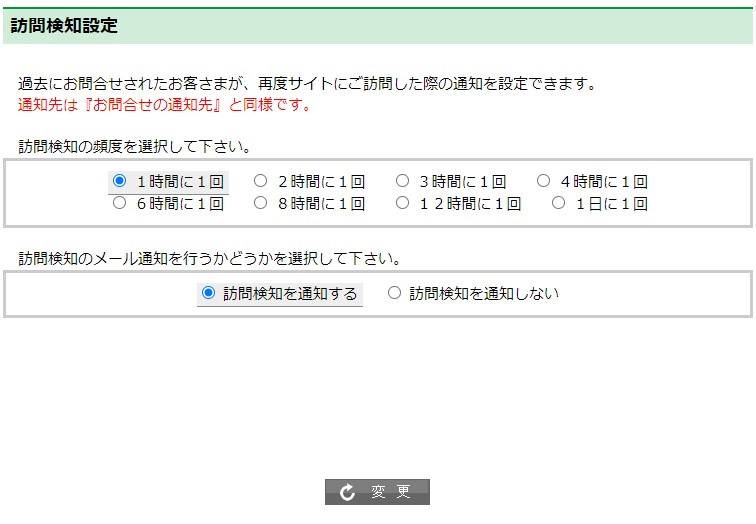The image size is (756, 524).
Task: Click the 訪問検知設定 heading
Action: pyautogui.click(x=64, y=26)
